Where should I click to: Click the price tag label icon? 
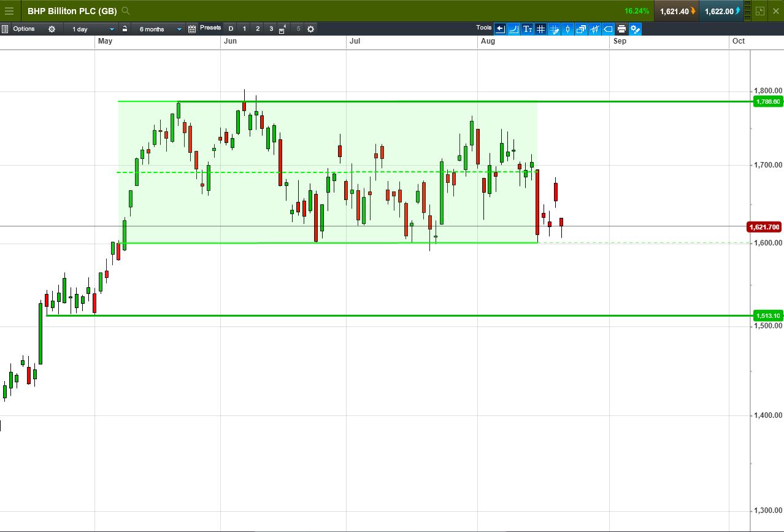pyautogui.click(x=608, y=29)
